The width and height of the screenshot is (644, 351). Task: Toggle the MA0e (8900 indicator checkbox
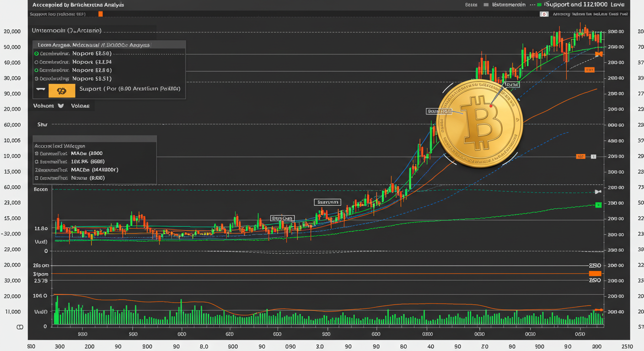tap(37, 154)
